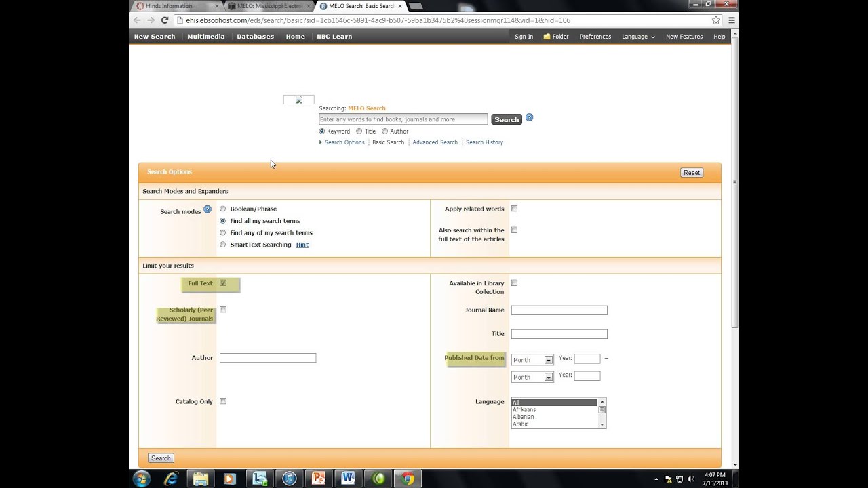The image size is (868, 488).
Task: Enable the Apply related words checkbox
Action: coord(514,209)
